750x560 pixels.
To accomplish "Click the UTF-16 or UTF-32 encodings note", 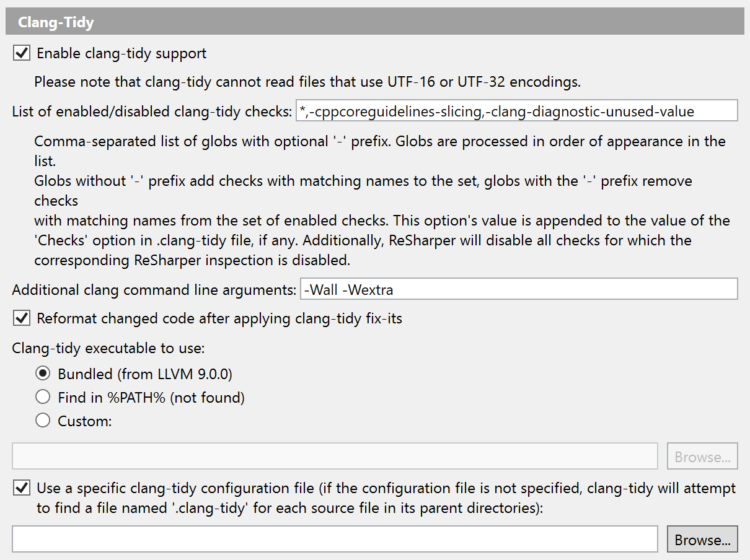I will pos(307,82).
